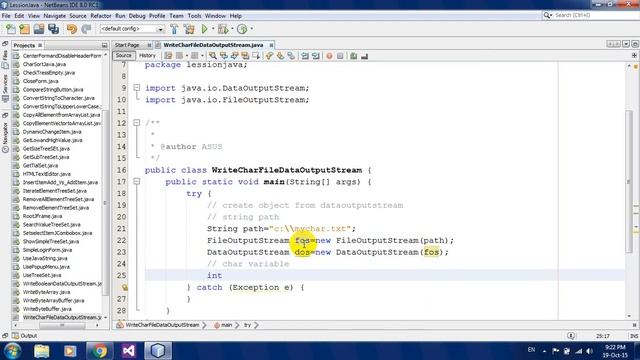
Task: Click the editor vertical scrollbar
Action: pyautogui.click(x=629, y=182)
